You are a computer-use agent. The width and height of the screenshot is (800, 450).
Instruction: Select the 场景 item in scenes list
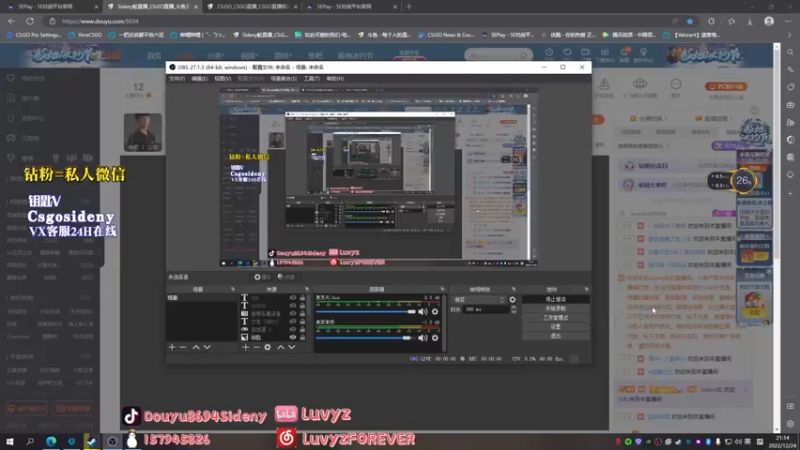(201, 297)
